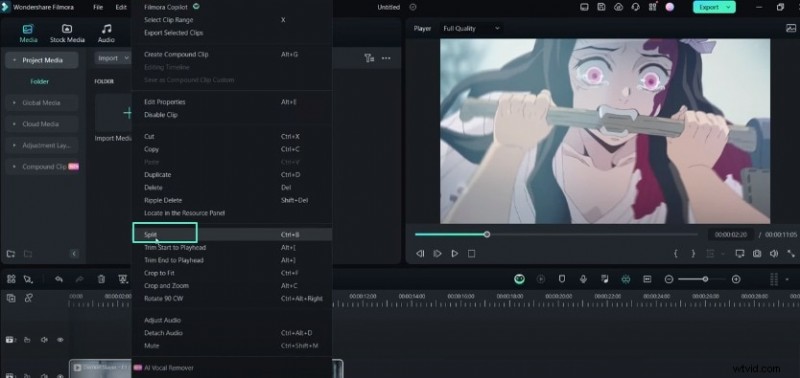This screenshot has height=378, width=800.
Task: Open media panel more options (three dots)
Action: point(386,58)
